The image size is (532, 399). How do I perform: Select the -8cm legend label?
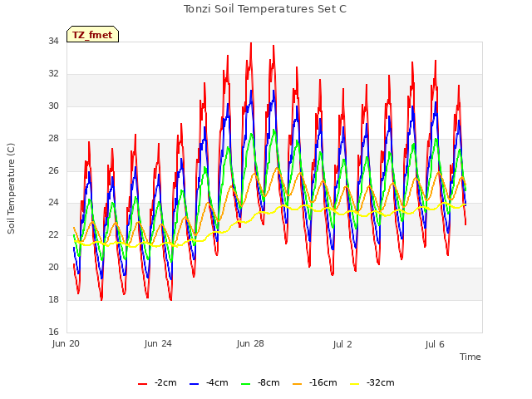(x=268, y=382)
